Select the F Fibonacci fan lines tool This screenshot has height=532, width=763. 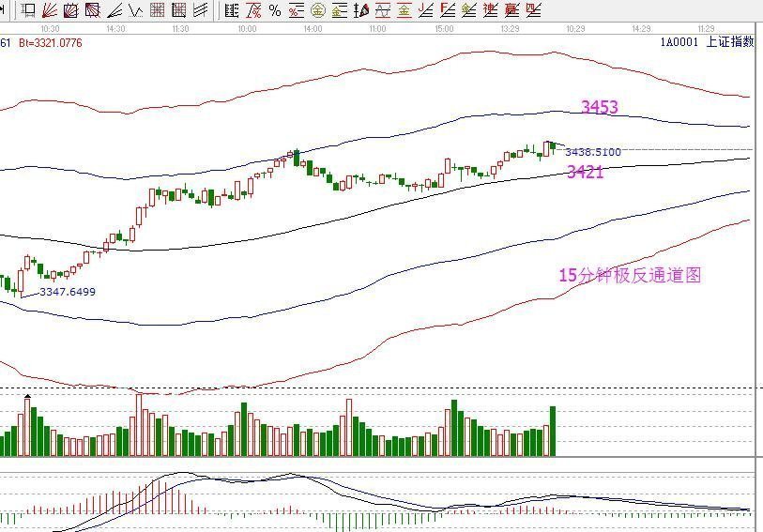tap(447, 9)
